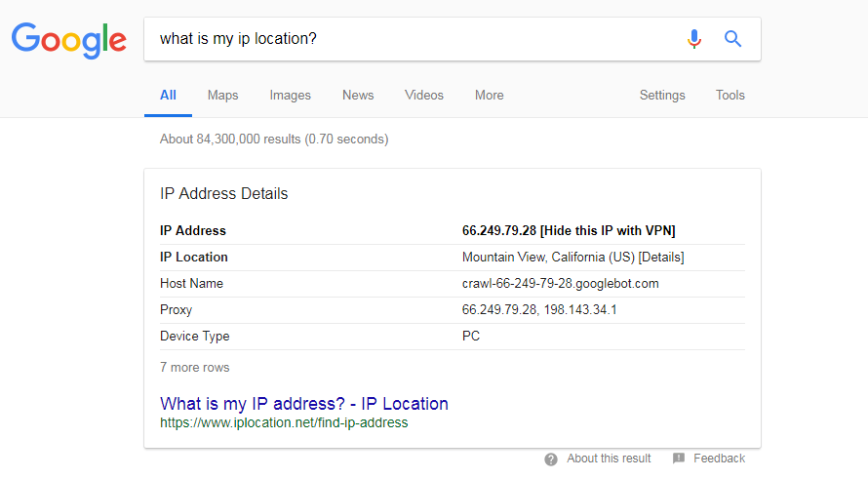Show the search Tools options
The width and height of the screenshot is (868, 479).
pyautogui.click(x=730, y=96)
